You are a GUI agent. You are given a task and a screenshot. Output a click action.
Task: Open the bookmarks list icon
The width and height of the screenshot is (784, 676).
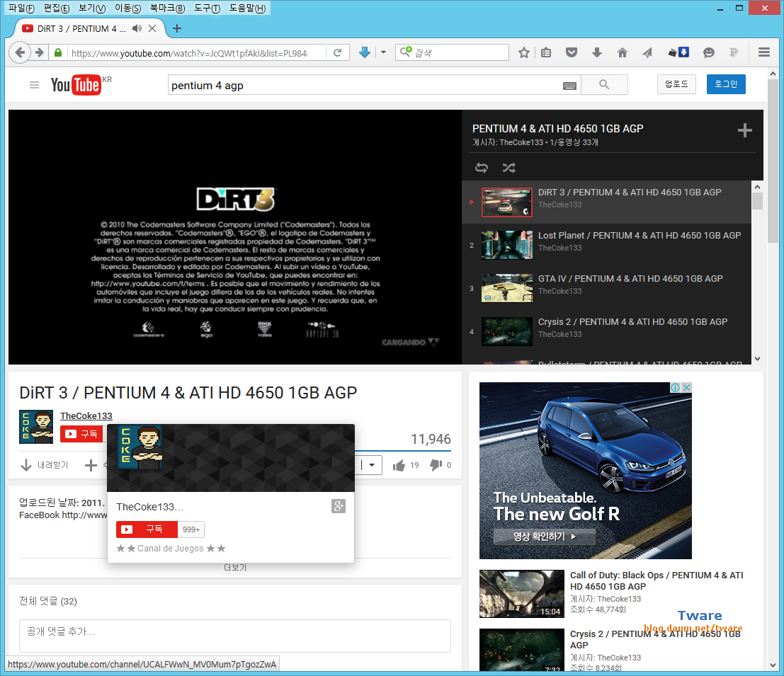click(546, 52)
